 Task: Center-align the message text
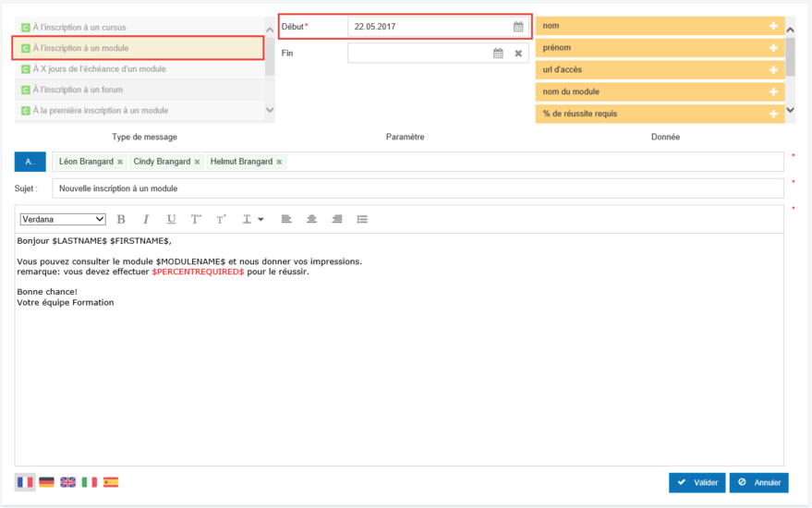(311, 219)
